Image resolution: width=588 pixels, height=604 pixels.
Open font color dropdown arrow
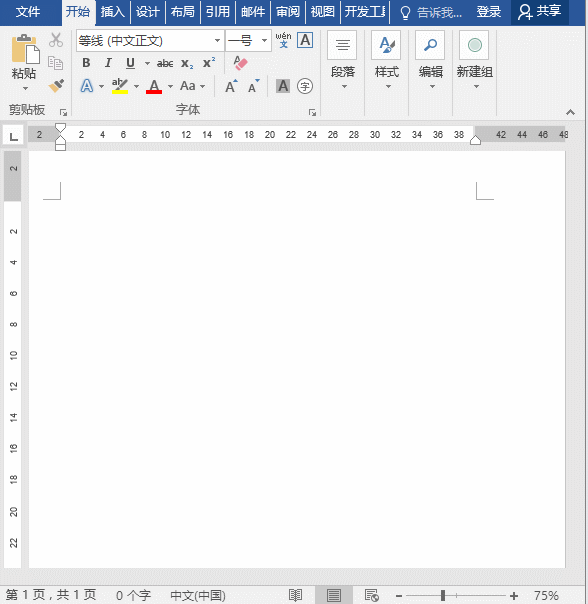[x=170, y=86]
